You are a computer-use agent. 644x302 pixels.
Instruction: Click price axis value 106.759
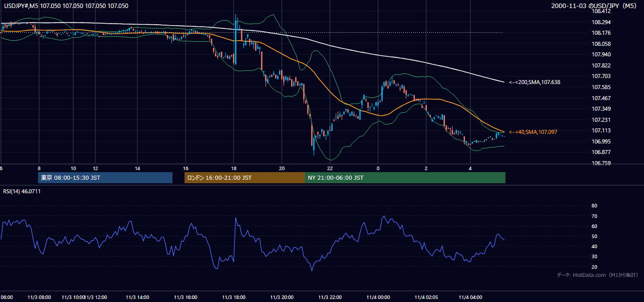point(601,163)
